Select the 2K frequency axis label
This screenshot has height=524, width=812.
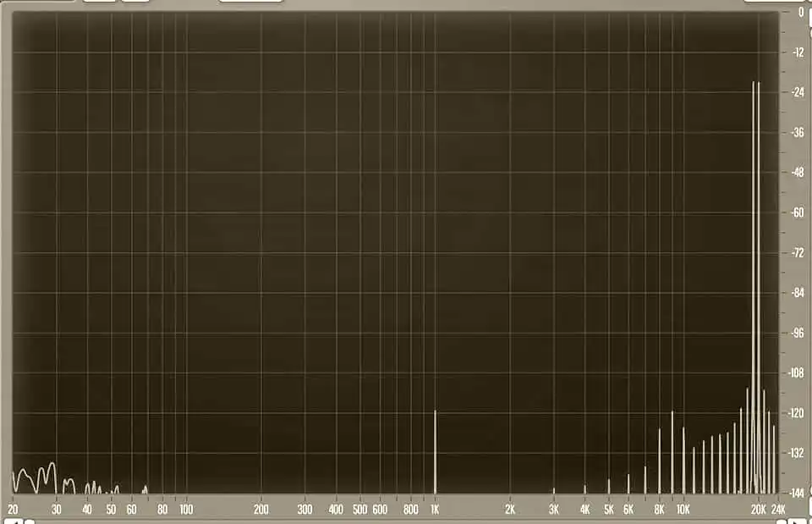(x=510, y=510)
